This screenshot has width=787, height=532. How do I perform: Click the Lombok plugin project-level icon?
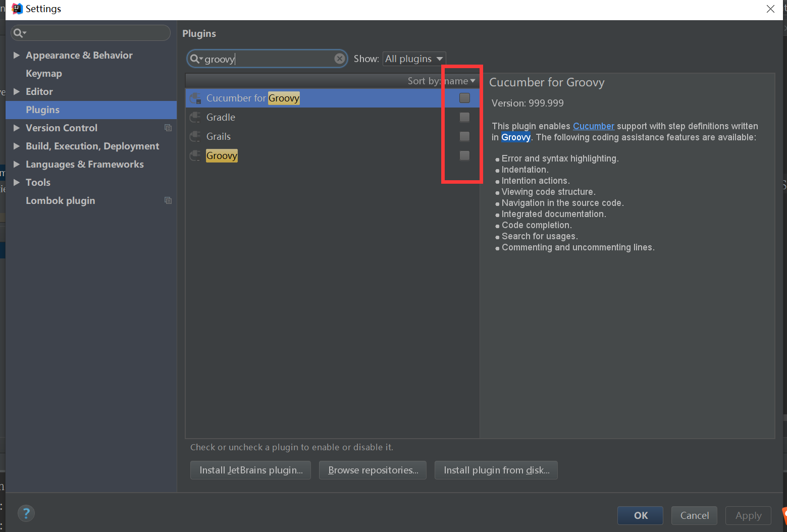(168, 200)
